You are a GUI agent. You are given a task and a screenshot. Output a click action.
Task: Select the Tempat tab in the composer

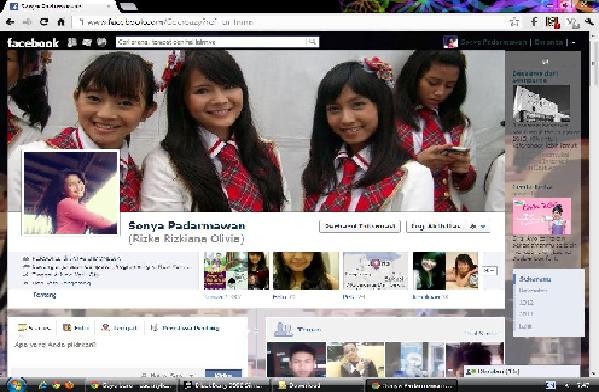point(119,328)
